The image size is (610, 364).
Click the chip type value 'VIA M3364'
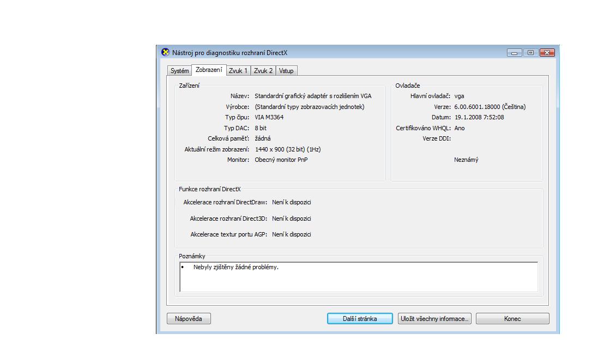269,117
